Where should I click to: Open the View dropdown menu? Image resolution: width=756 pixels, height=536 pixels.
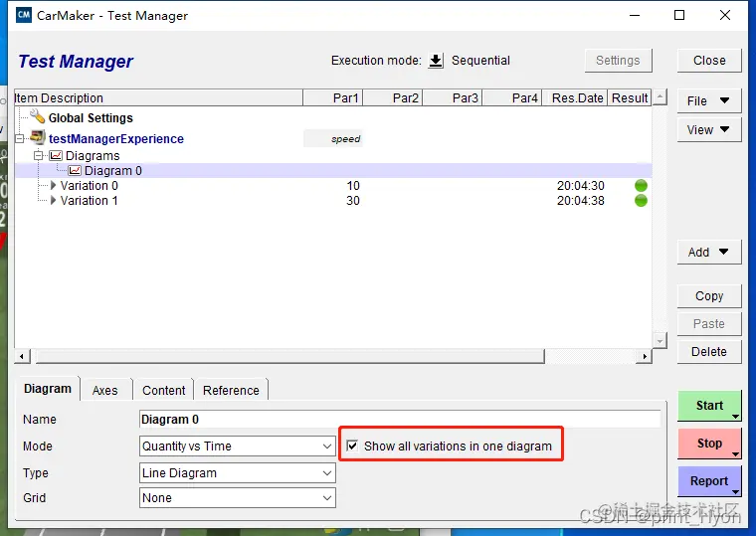coord(708,129)
